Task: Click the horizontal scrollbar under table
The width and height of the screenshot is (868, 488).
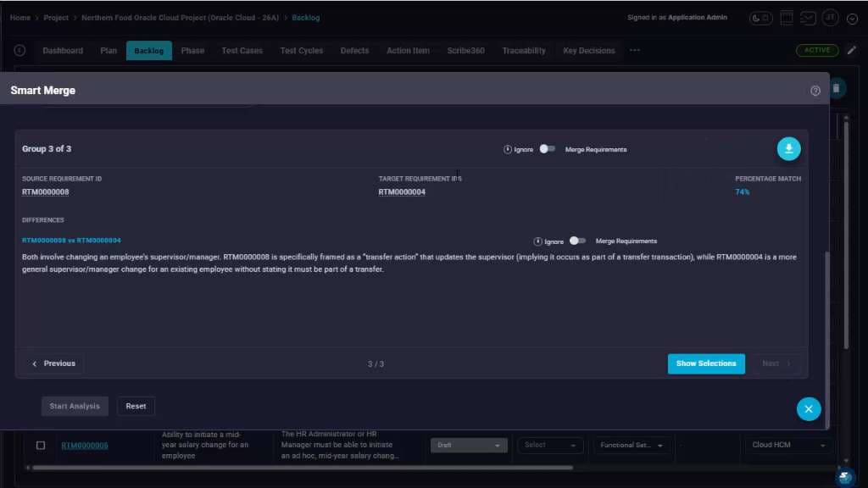Action: coord(303,468)
